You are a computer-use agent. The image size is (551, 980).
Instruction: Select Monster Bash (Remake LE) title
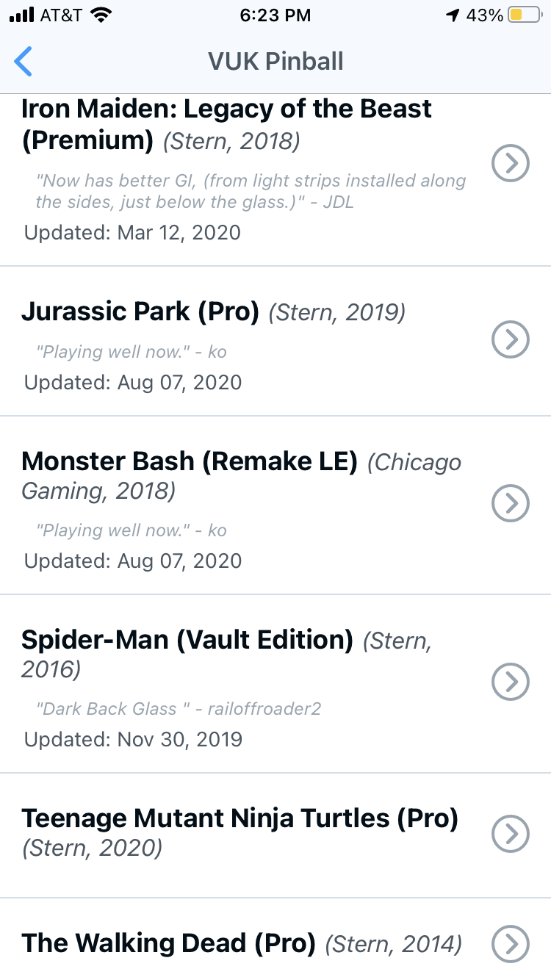tap(190, 461)
